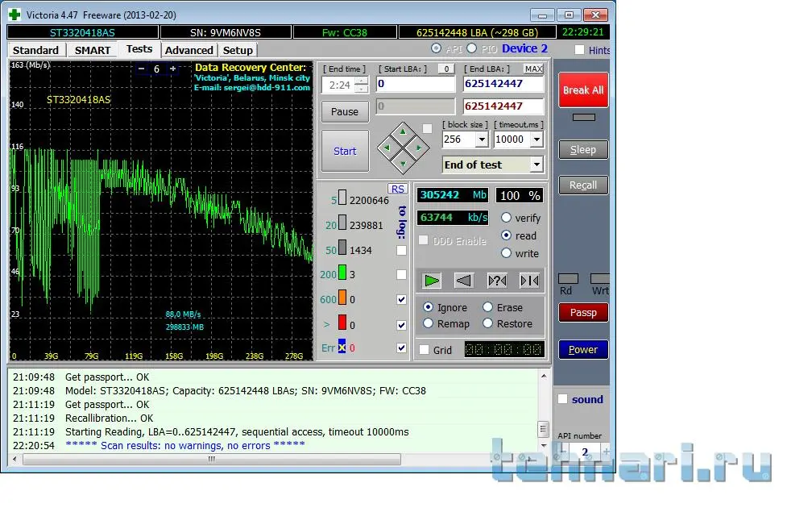This screenshot has height=508, width=812.
Task: Switch to the SMART tab
Action: [x=93, y=50]
